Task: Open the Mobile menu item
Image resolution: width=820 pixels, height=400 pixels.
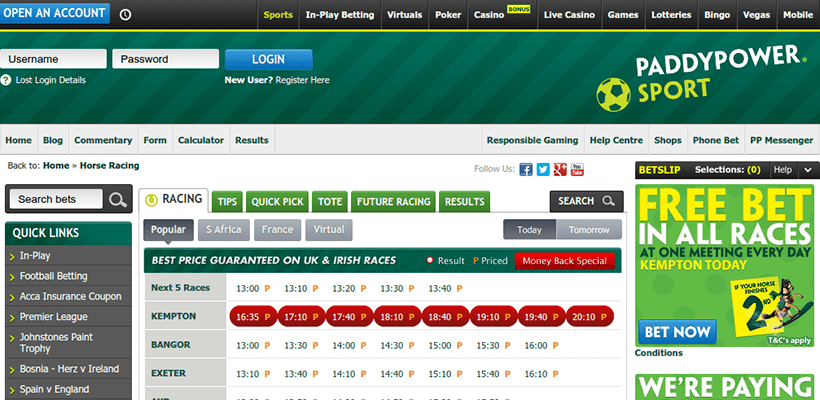Action: (x=798, y=15)
